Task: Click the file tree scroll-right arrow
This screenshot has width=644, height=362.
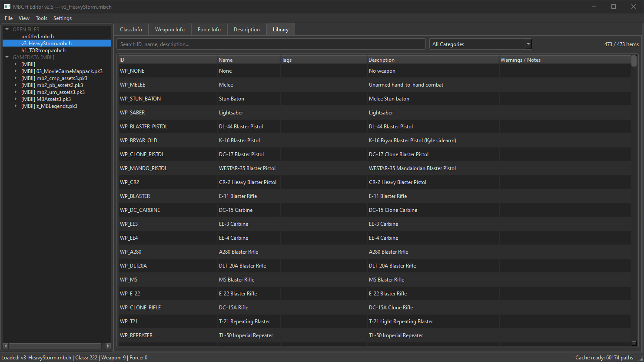Action: coord(108,346)
